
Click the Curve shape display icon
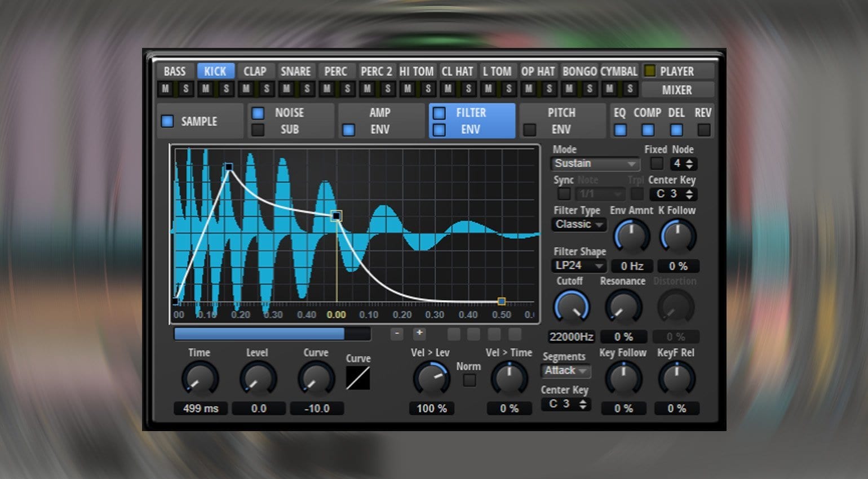pos(359,379)
